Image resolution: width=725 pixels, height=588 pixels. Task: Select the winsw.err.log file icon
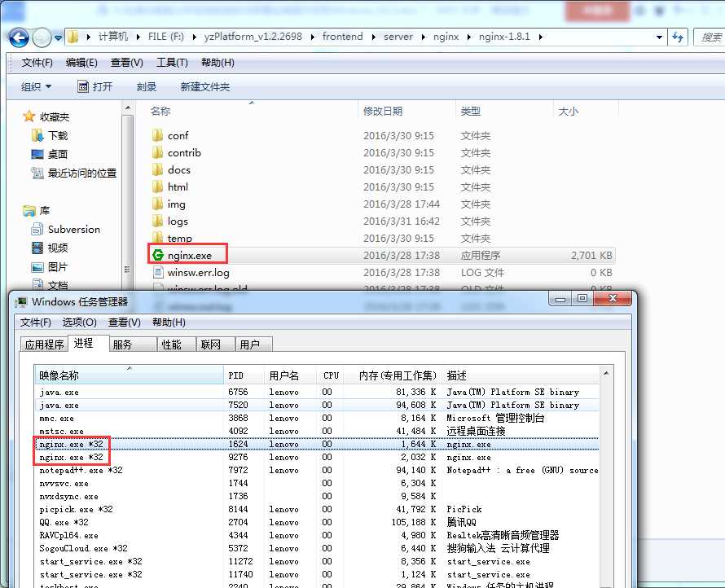pyautogui.click(x=158, y=272)
